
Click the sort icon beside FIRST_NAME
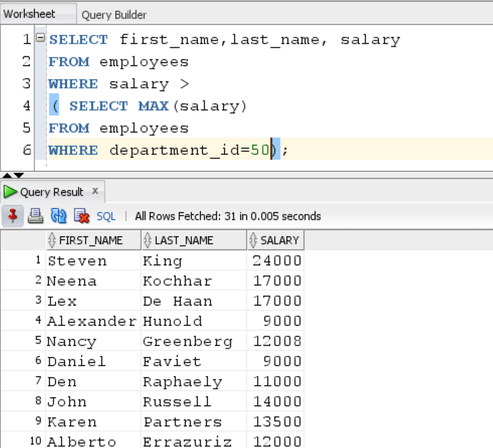pyautogui.click(x=52, y=241)
